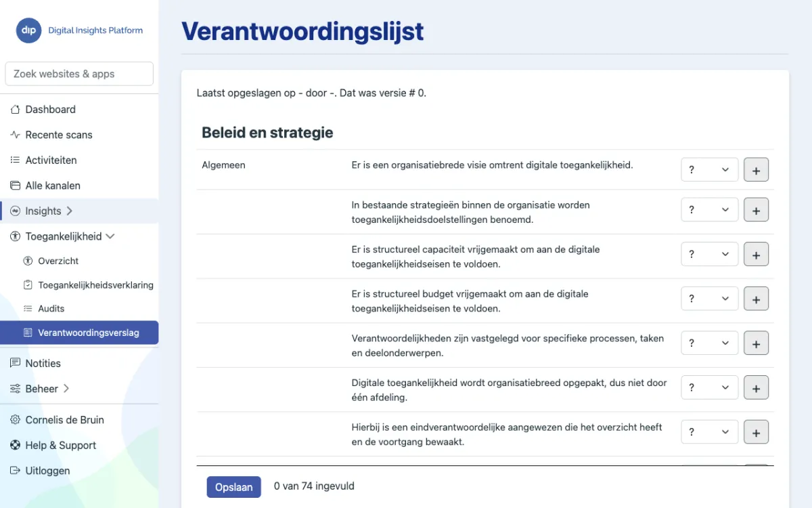This screenshot has height=508, width=812.
Task: Click the Dashboard home icon
Action: (15, 109)
